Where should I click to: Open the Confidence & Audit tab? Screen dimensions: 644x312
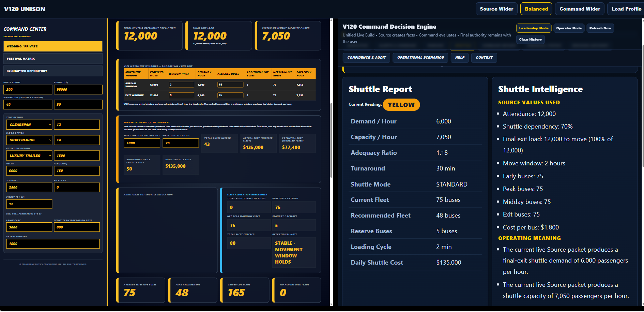(367, 58)
